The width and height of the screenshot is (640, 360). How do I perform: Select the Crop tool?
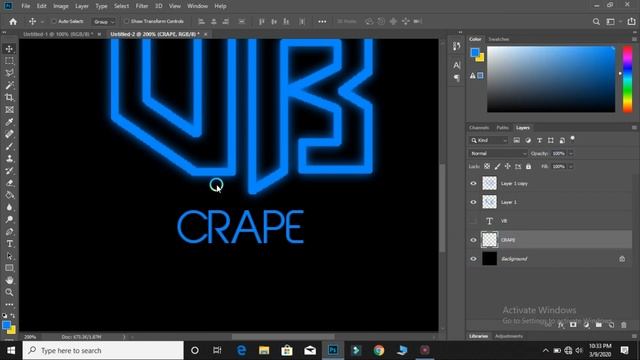tap(9, 98)
